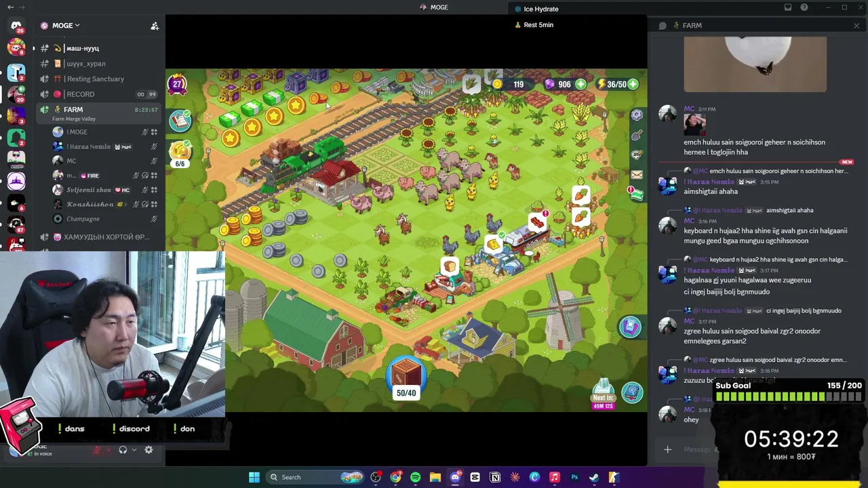Open Discord inbox icon in title bar
The image size is (868, 488).
(x=788, y=7)
